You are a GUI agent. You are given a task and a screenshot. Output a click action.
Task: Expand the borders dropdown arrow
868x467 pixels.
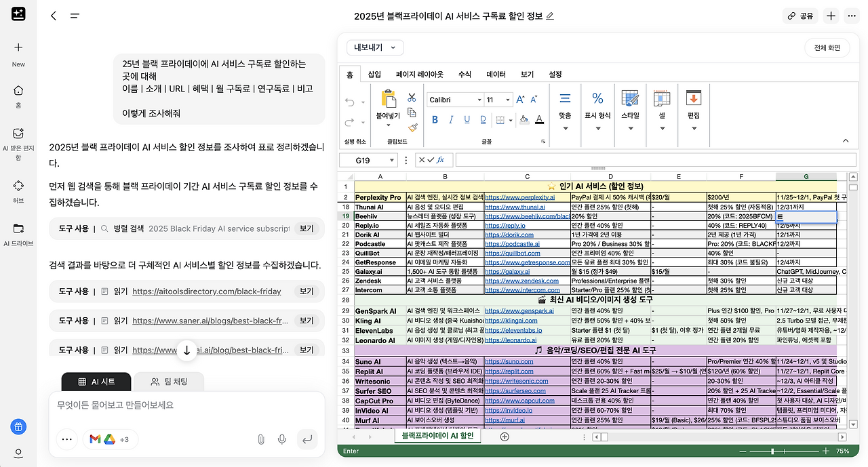tap(510, 120)
